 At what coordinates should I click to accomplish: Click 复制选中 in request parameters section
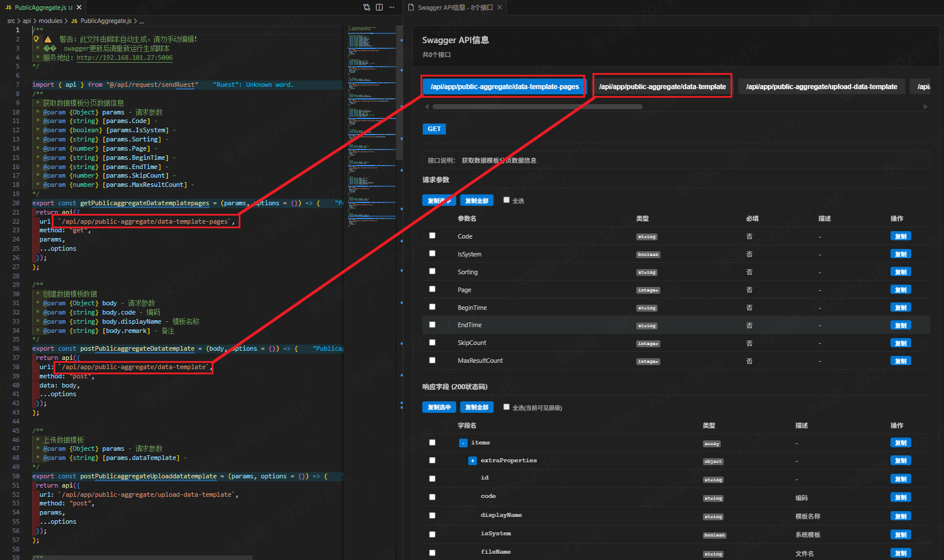click(x=439, y=201)
